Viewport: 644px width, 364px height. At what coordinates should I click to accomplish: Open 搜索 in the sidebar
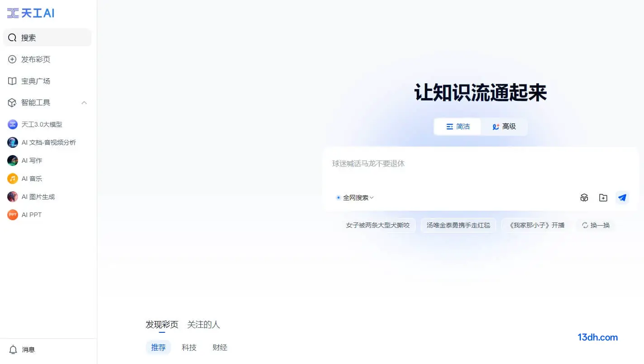coord(47,38)
